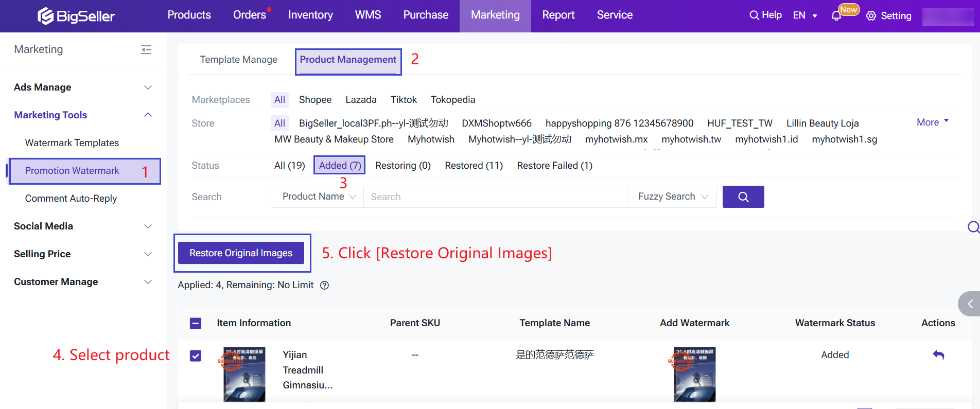Click the BigSeller logo

(76, 16)
